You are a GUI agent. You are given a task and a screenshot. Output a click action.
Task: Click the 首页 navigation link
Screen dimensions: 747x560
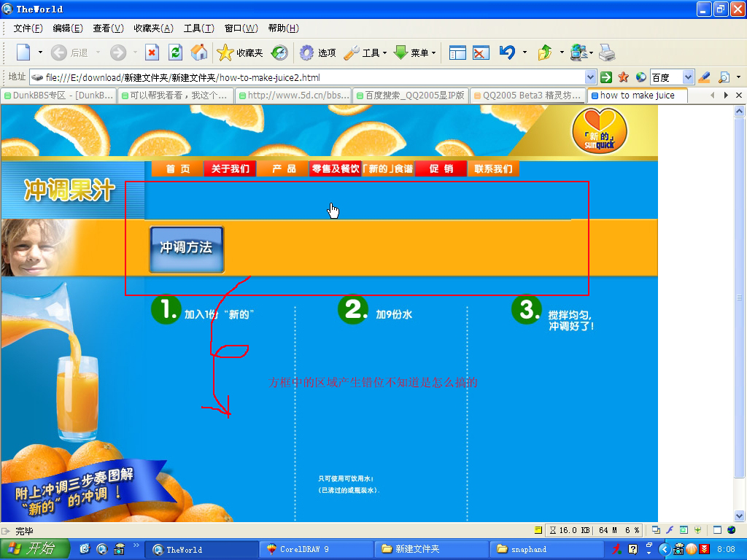click(178, 168)
